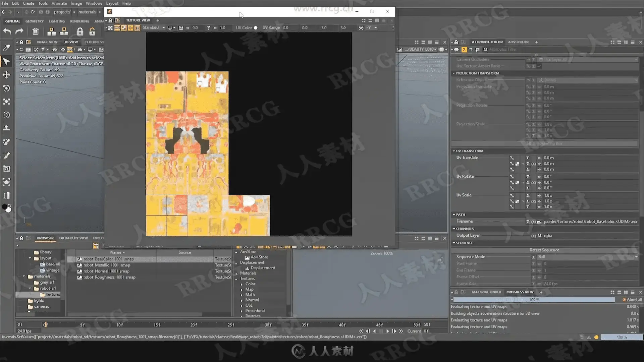Toggle the eye visibility icon in 3D View

click(55, 50)
